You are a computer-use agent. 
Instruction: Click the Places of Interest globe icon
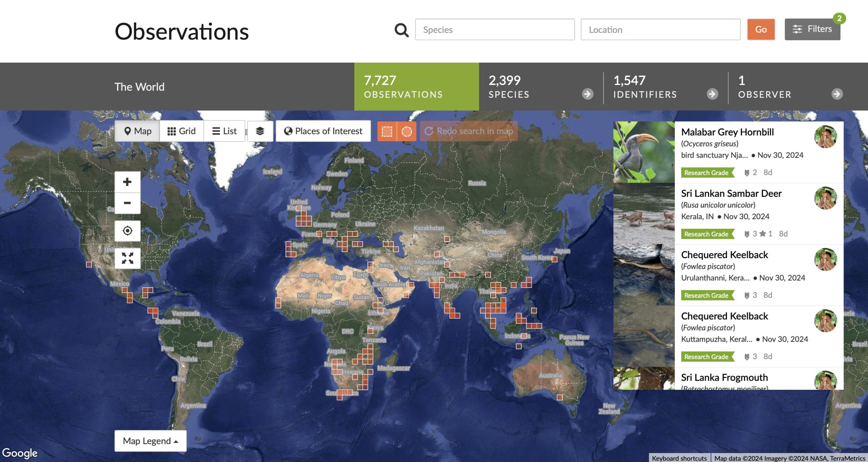coord(288,131)
